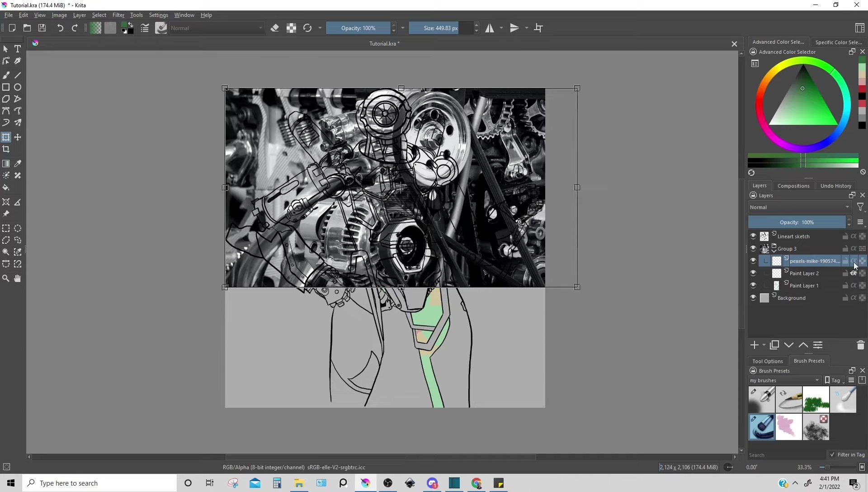Hide the Background layer

pos(753,298)
